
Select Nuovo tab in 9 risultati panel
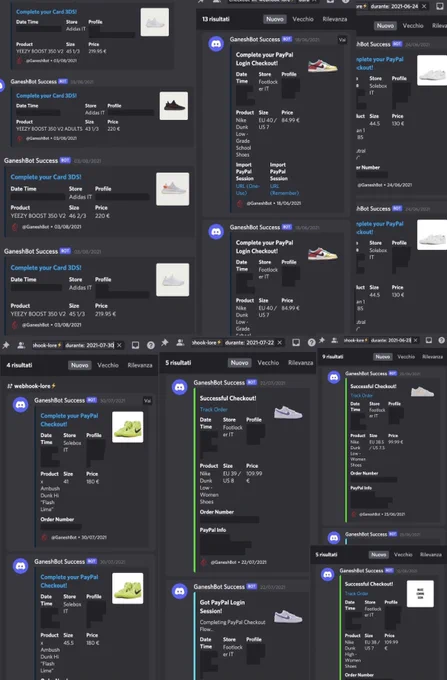[x=383, y=356]
